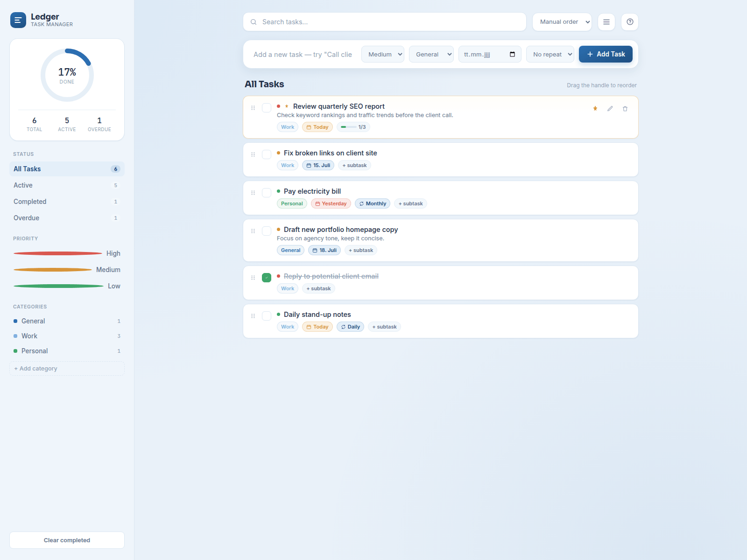Screen dimensions: 747x560
Task: Click the Personal tag on Pay electricity bill
Action: (x=292, y=203)
